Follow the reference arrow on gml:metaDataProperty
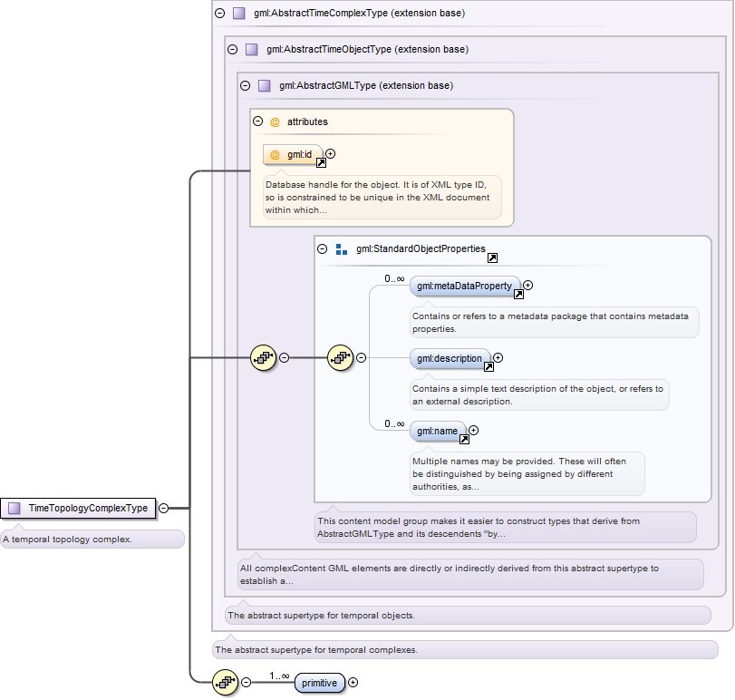 click(x=518, y=294)
